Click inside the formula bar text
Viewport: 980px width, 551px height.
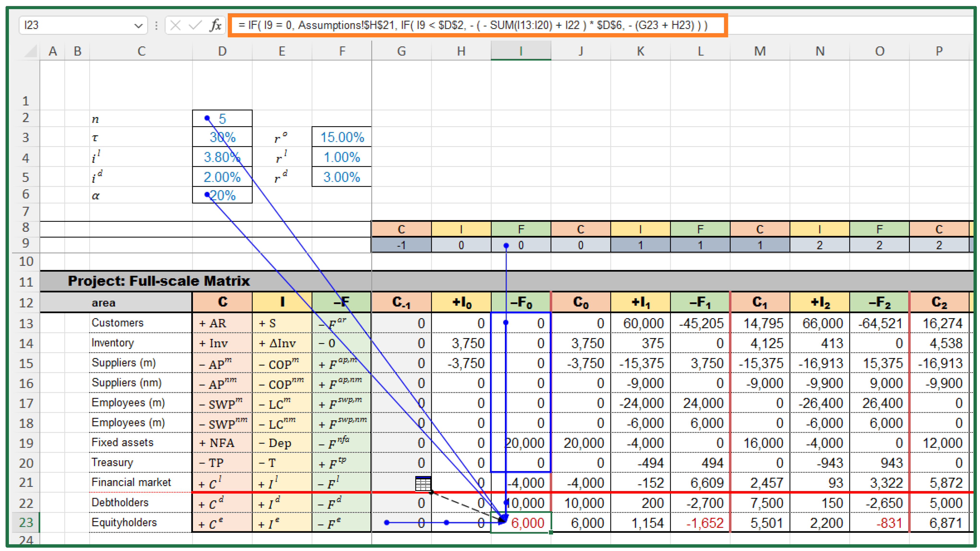473,25
